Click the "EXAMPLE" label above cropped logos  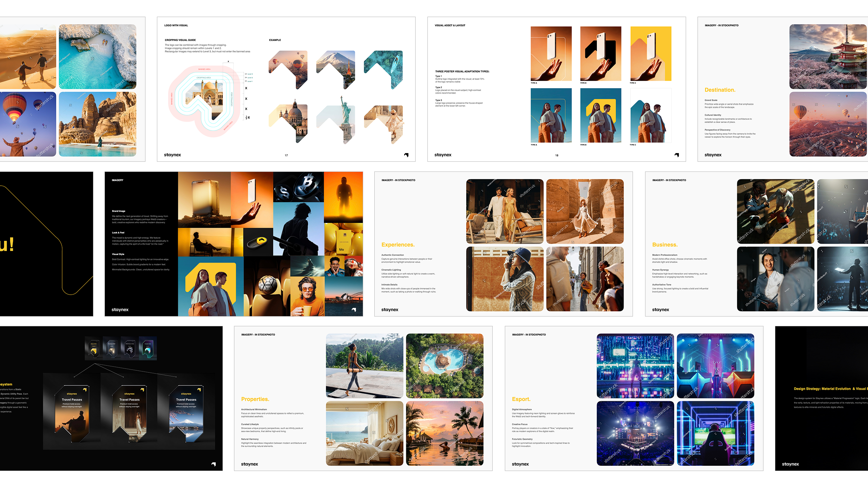click(275, 40)
